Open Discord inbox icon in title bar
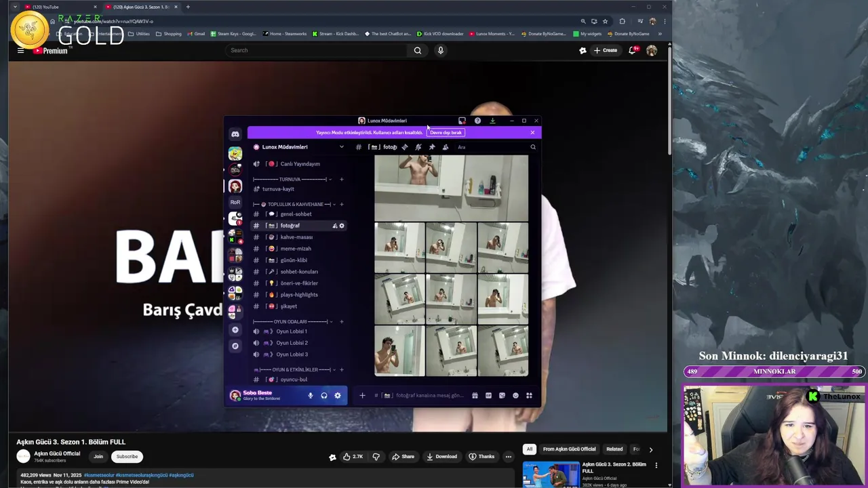The image size is (868, 488). [x=462, y=121]
